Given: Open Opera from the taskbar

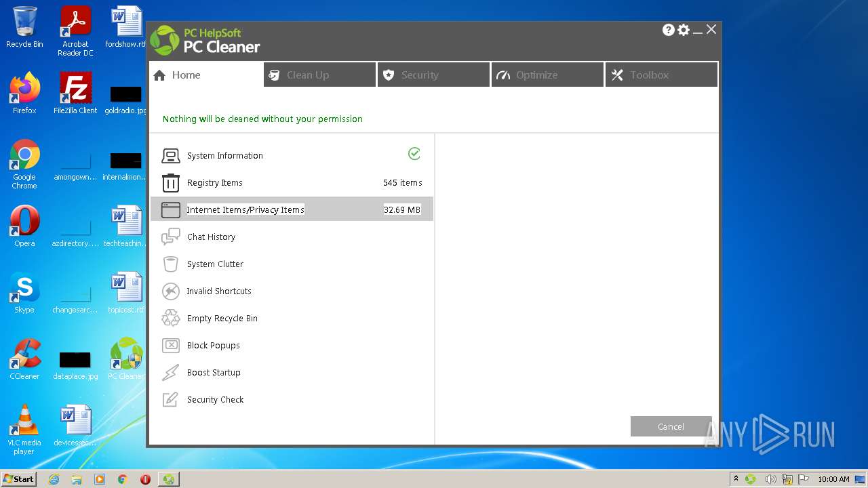Looking at the screenshot, I should (x=145, y=479).
